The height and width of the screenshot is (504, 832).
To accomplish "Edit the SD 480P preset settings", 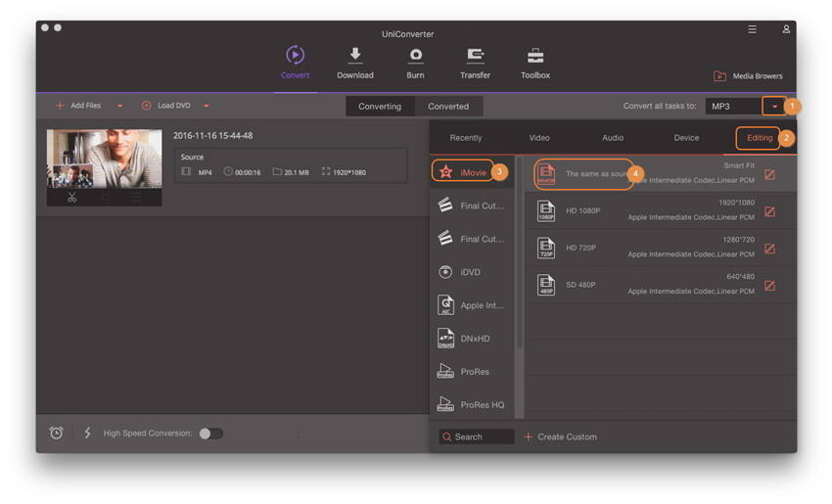I will click(x=769, y=286).
